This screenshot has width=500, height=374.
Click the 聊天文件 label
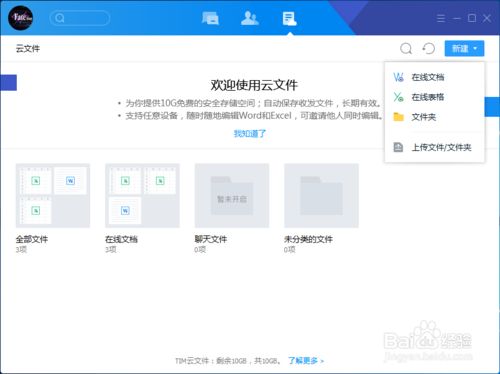211,239
